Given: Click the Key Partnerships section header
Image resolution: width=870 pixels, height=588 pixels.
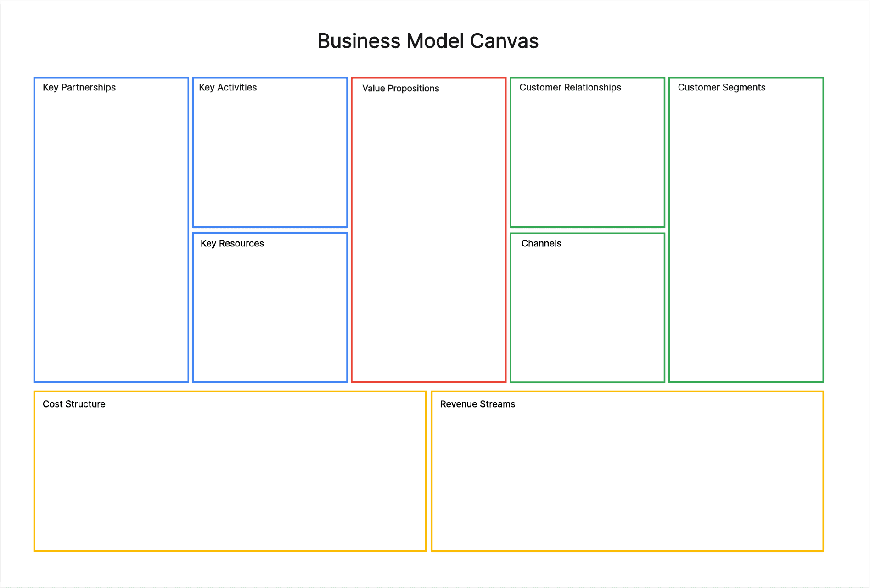Looking at the screenshot, I should 79,87.
